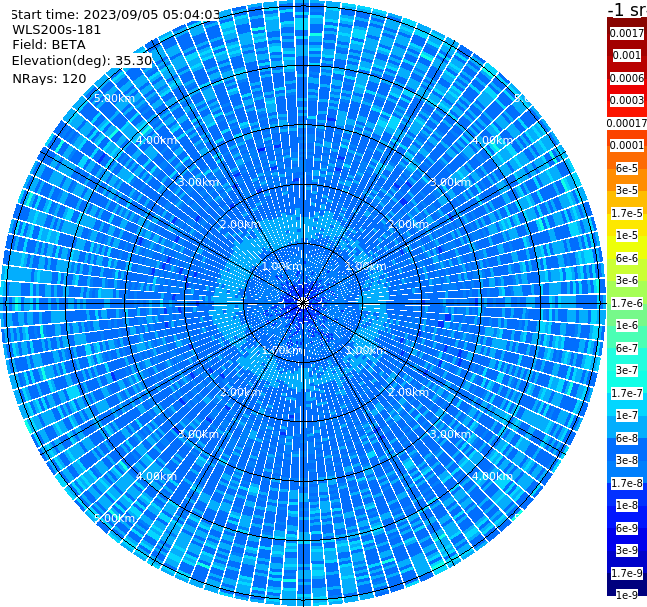This screenshot has height=607, width=647.
Task: Select the 3e-8 colorbar tick label
Action: pyautogui.click(x=627, y=460)
